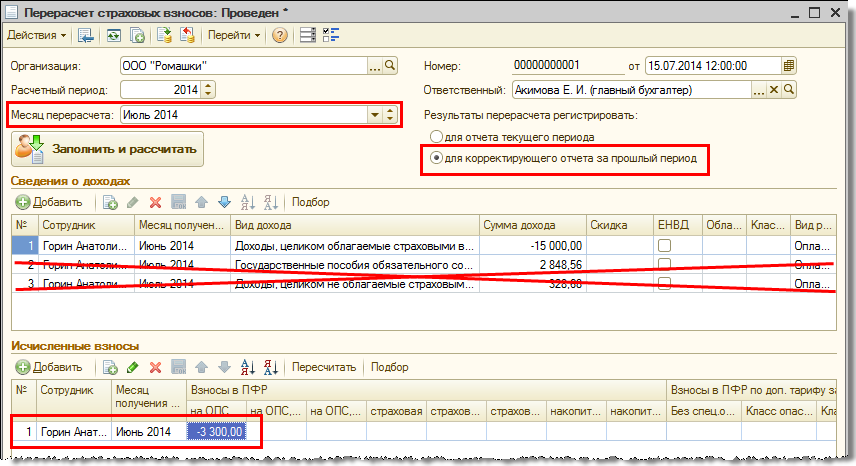Click Пересчитать button
Screen dimensions: 856x466
[324, 367]
